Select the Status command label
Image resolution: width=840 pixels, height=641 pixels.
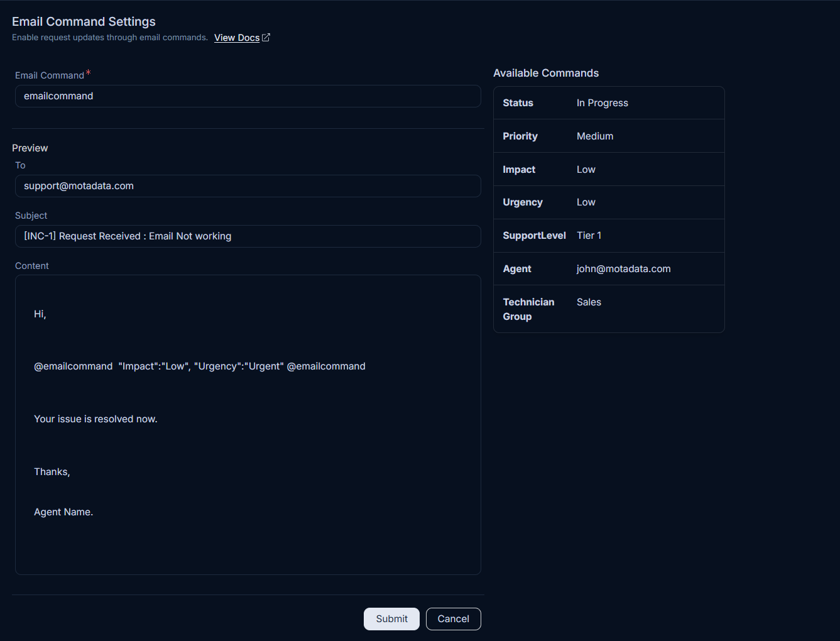518,103
